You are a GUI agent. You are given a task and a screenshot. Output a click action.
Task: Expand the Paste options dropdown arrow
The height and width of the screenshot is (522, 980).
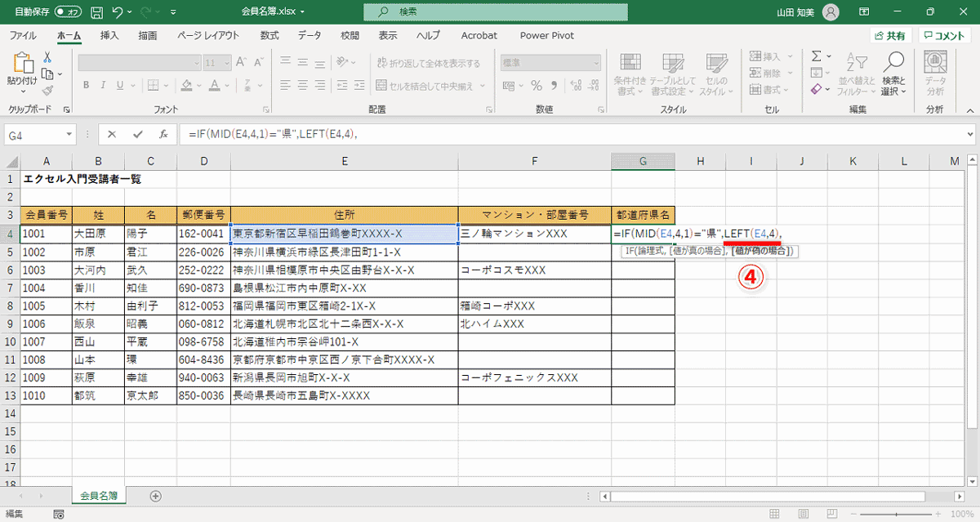click(23, 92)
